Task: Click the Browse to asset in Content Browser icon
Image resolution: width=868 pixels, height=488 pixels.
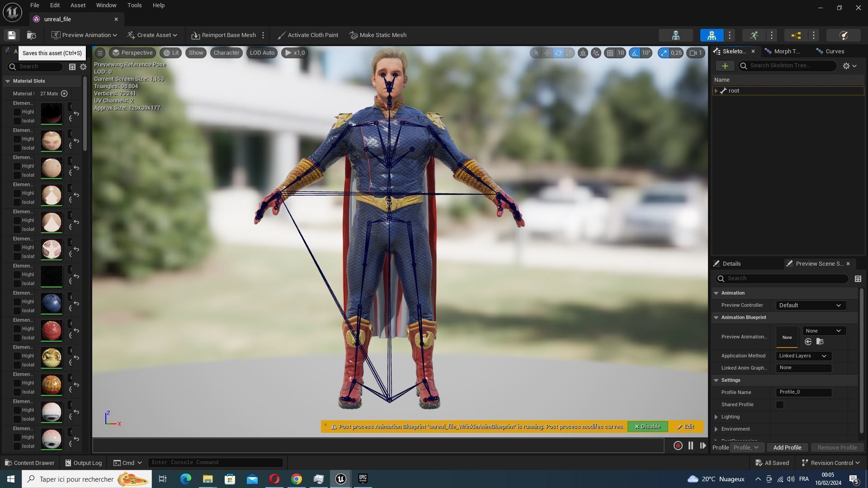Action: click(x=31, y=35)
